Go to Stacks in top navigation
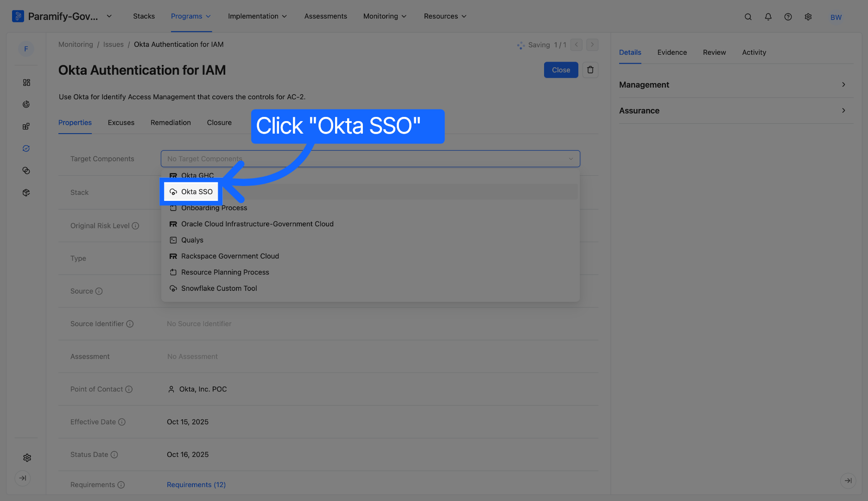This screenshot has width=868, height=501. click(x=144, y=16)
